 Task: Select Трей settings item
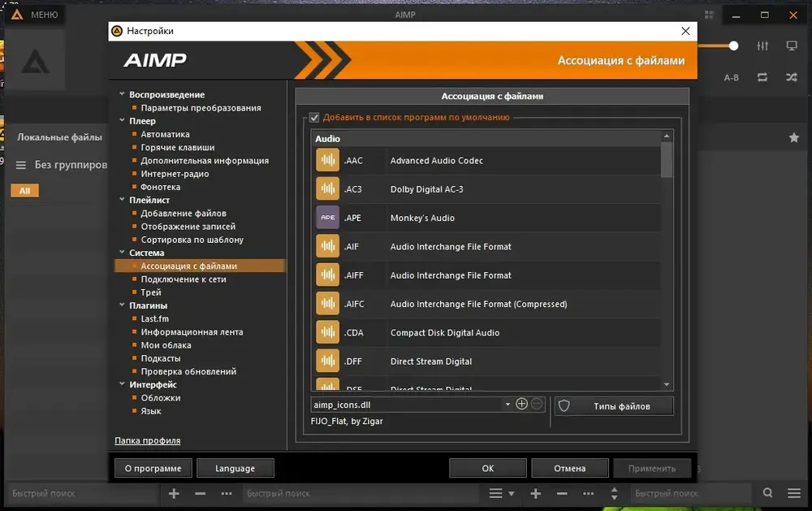[x=151, y=292]
